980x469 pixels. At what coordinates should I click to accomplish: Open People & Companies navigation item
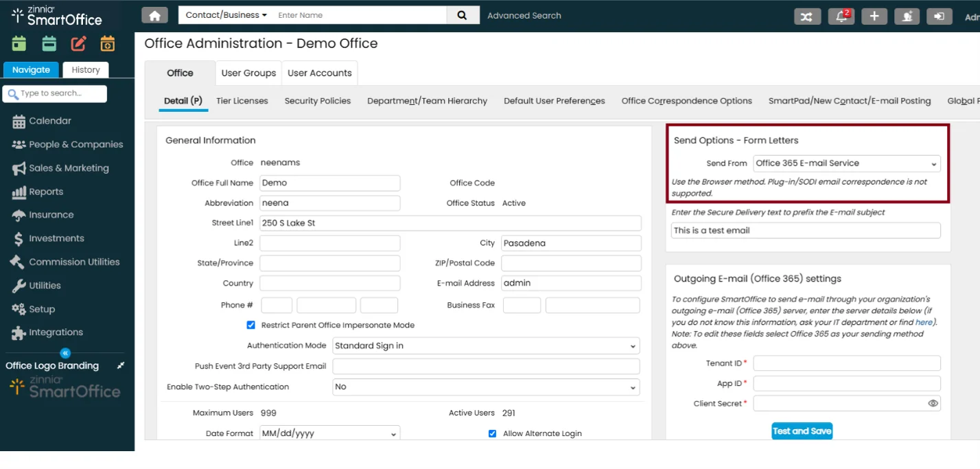(67, 145)
